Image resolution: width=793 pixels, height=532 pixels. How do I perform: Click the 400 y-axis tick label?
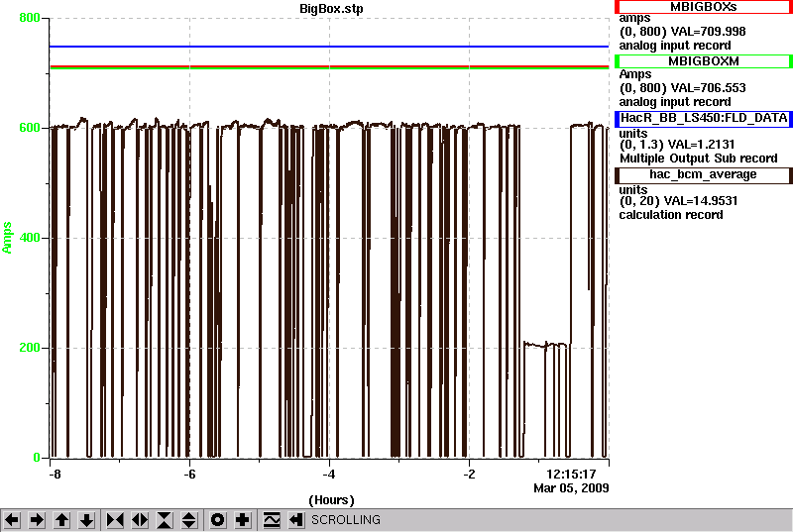30,238
